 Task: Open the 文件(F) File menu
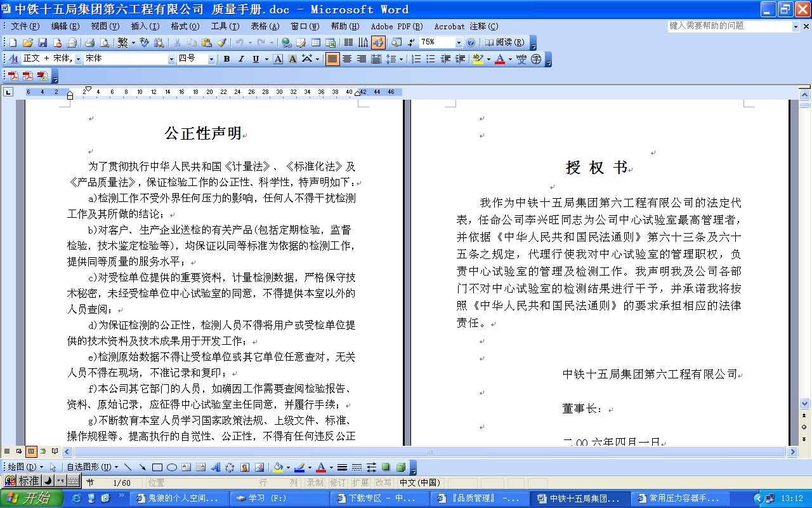(x=25, y=26)
